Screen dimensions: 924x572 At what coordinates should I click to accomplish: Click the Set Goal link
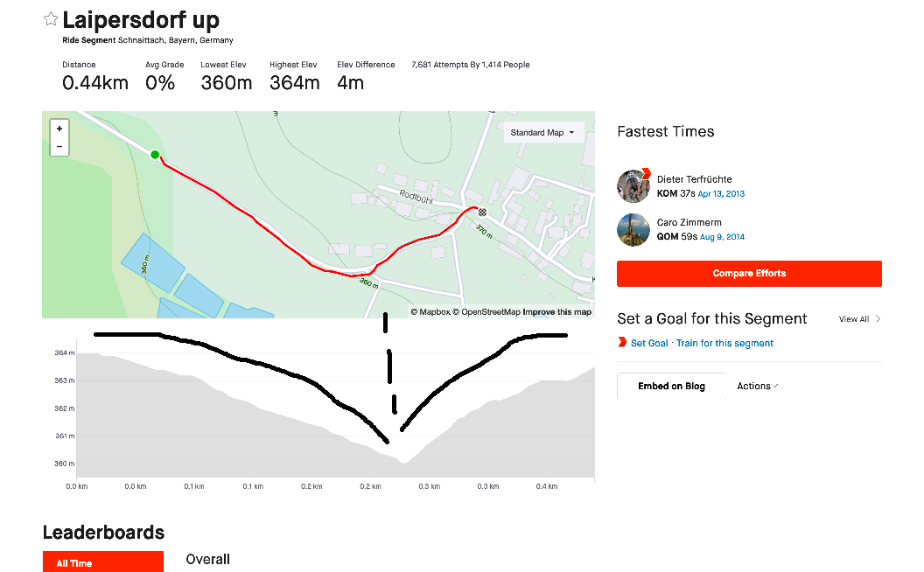point(649,344)
